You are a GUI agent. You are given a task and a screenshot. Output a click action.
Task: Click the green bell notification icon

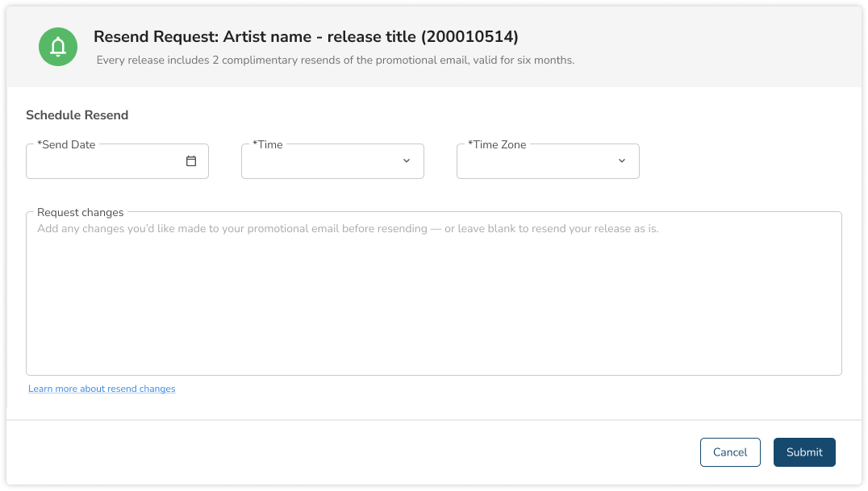tap(58, 47)
